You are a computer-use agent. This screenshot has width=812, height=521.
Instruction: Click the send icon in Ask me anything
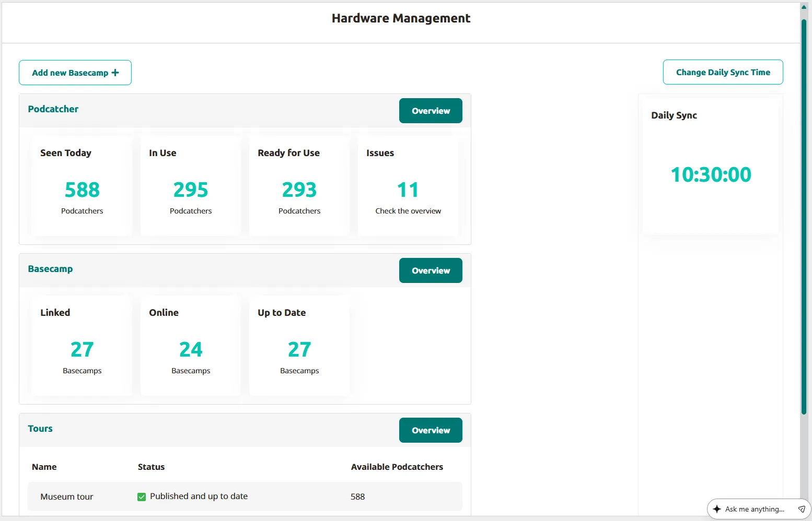pyautogui.click(x=802, y=509)
